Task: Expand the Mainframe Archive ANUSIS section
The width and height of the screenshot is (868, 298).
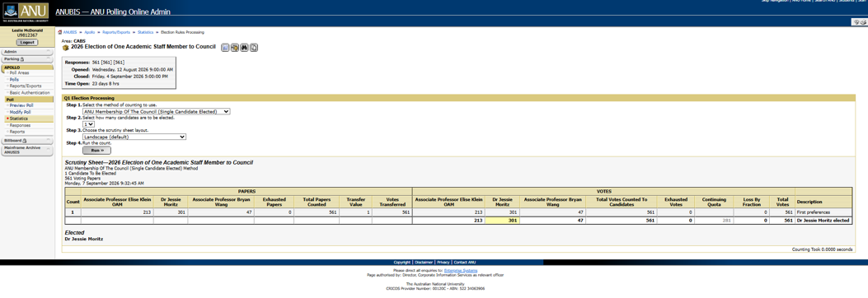Action: [27, 150]
